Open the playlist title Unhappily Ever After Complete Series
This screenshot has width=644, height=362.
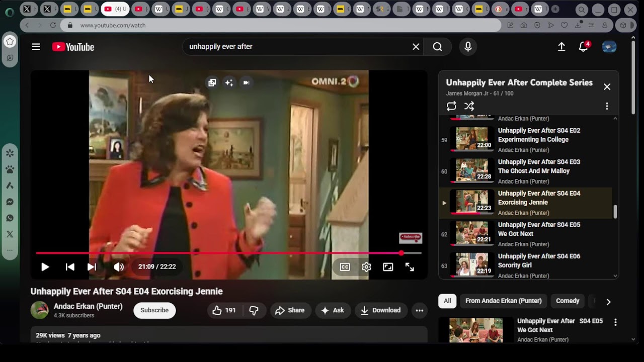[x=519, y=82]
